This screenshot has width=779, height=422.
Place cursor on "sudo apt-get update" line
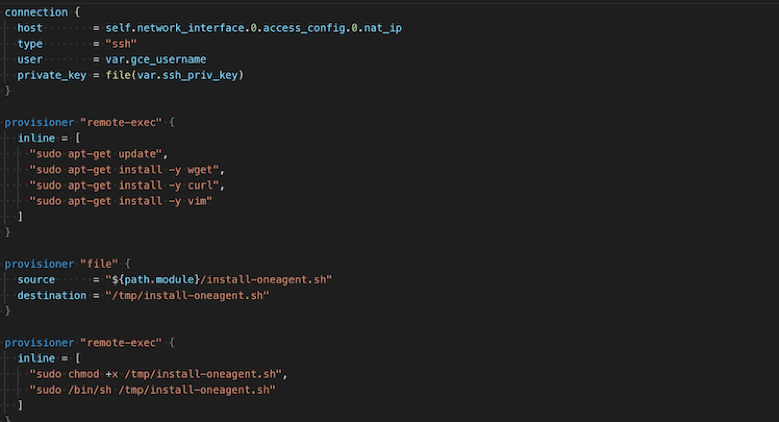click(98, 154)
